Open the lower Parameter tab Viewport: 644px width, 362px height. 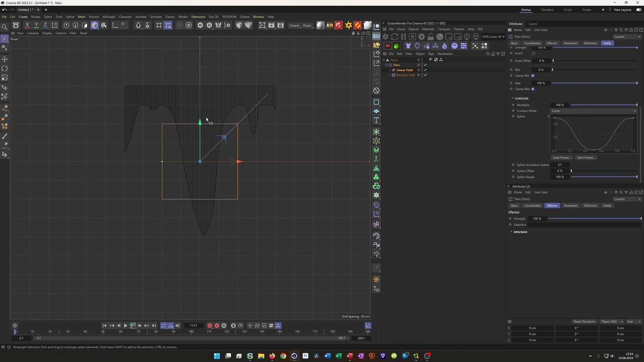[x=571, y=206]
